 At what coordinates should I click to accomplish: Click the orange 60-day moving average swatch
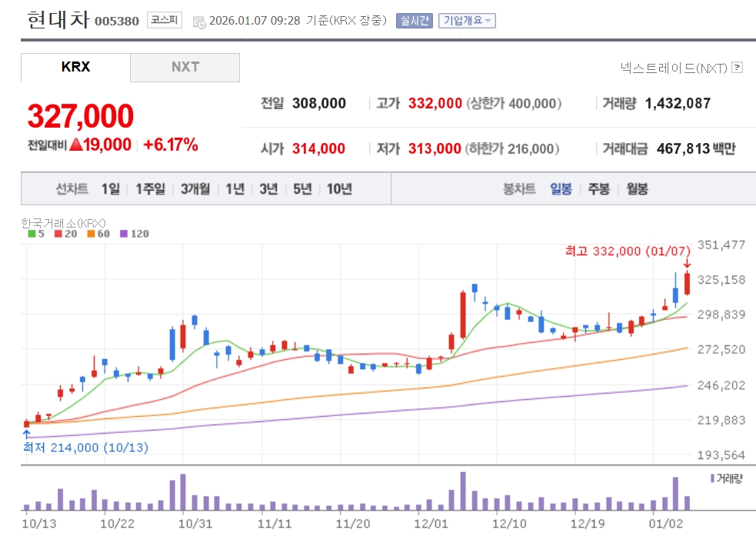click(91, 234)
